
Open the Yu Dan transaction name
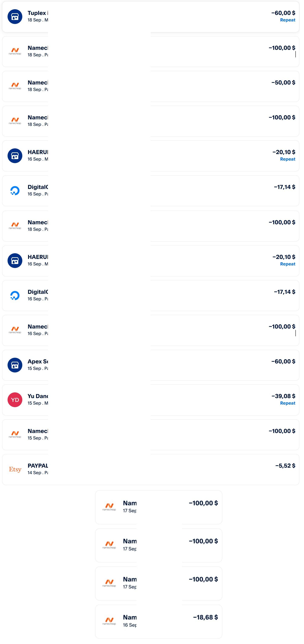pos(38,396)
